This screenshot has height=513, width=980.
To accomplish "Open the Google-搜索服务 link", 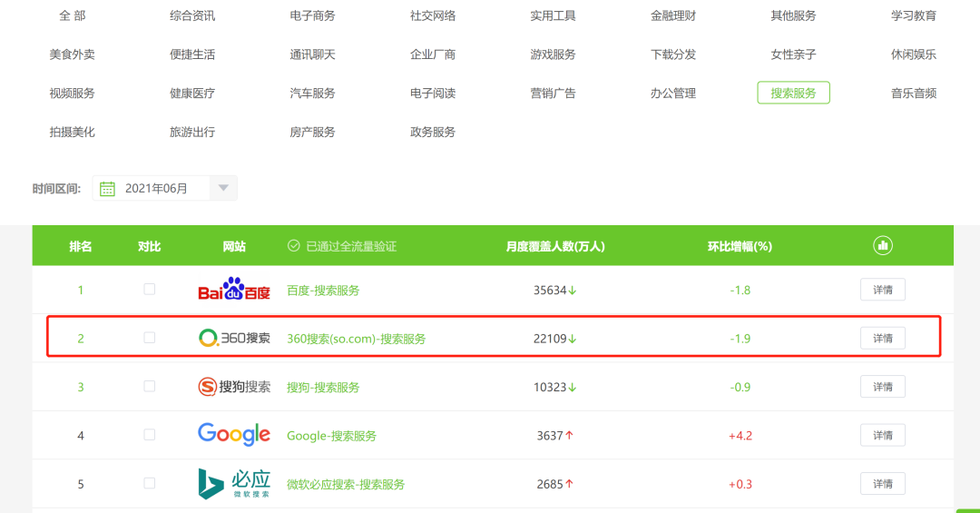I will pyautogui.click(x=331, y=436).
